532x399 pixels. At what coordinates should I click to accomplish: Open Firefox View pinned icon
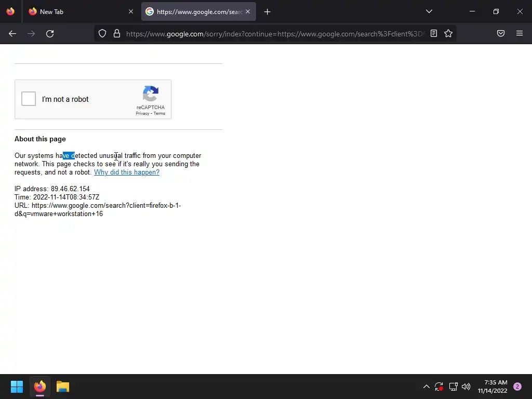coord(10,11)
